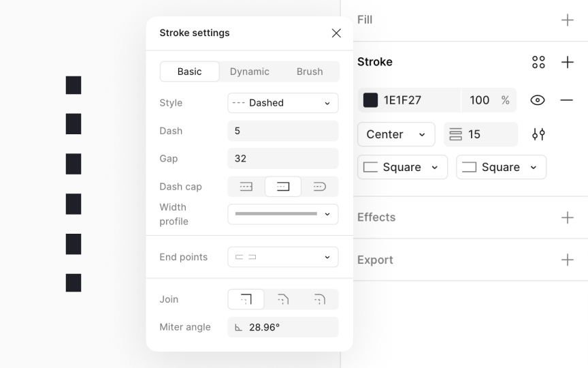Click the Gap input field
Viewport: 588px width, 368px height.
(x=282, y=159)
